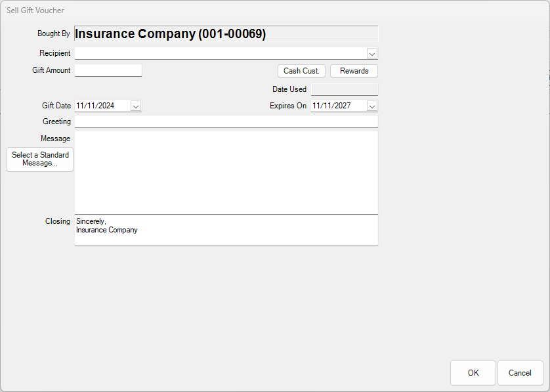Cancel the gift voucher sale
The height and width of the screenshot is (392, 550).
pyautogui.click(x=520, y=373)
